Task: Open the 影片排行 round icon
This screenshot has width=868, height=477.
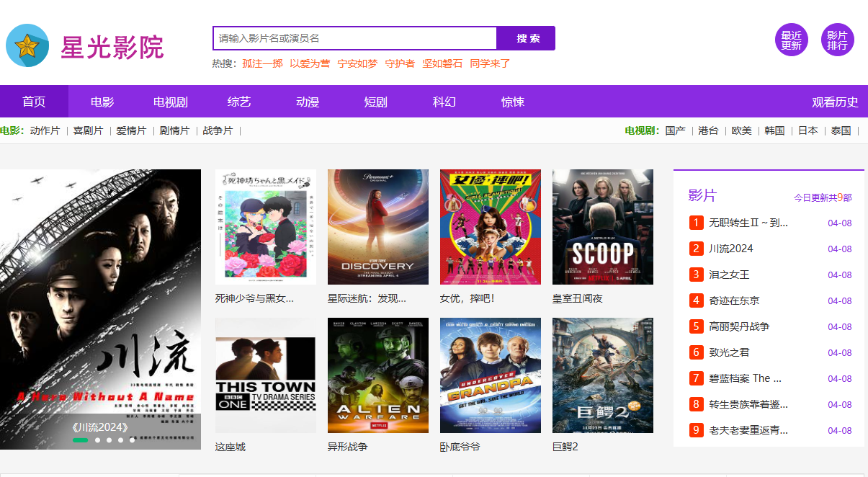Action: [837, 40]
